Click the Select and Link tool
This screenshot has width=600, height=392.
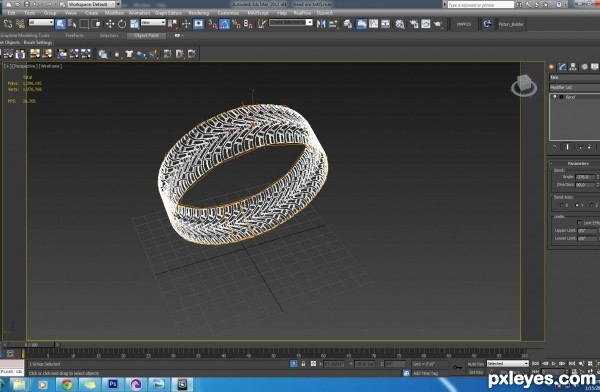point(8,24)
